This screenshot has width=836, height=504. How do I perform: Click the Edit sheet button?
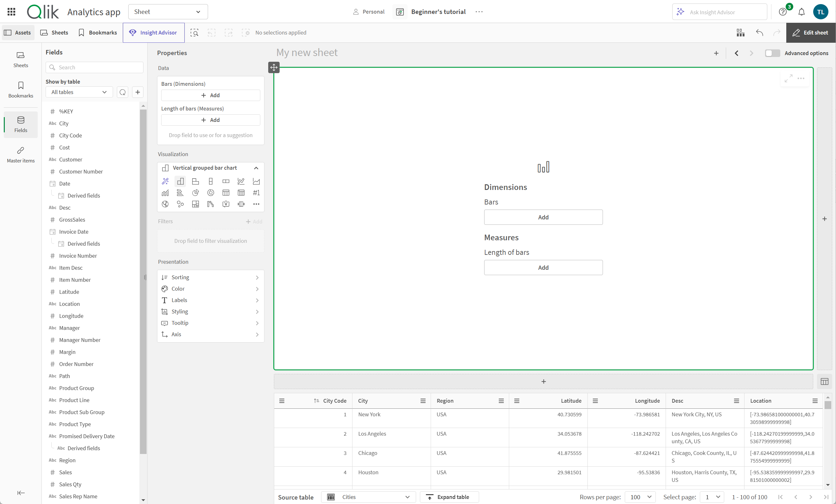tap(811, 32)
